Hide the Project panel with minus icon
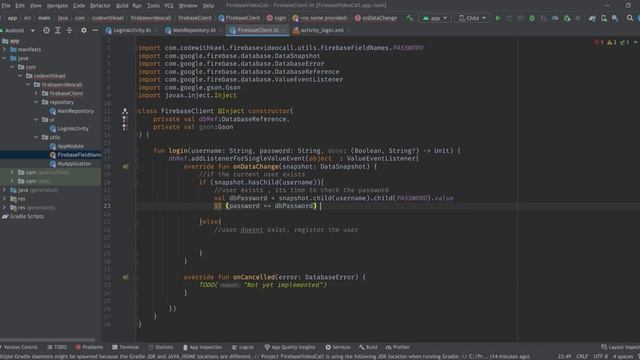640x360 pixels. (95, 30)
